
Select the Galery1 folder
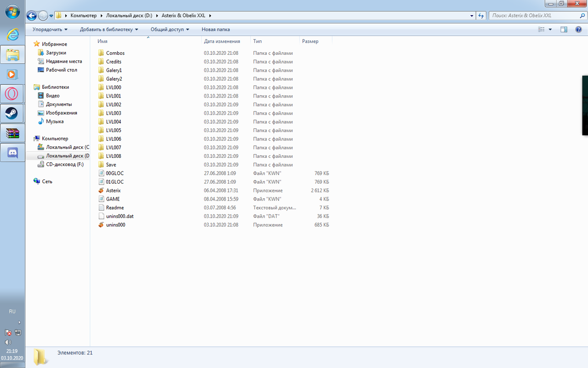(114, 70)
